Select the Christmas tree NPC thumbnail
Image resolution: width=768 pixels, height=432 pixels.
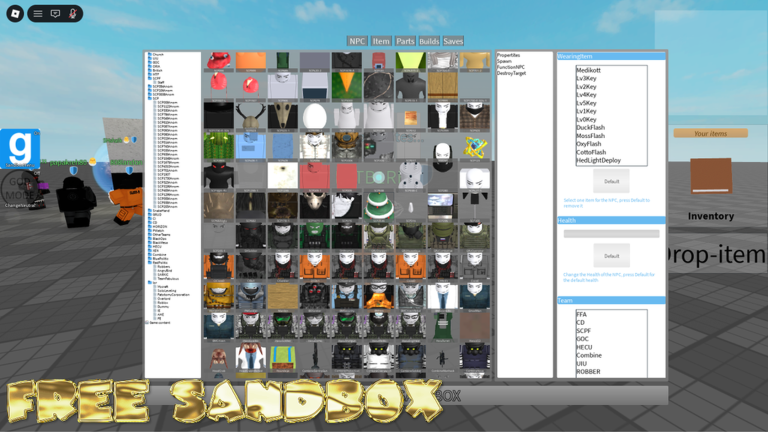tap(379, 206)
